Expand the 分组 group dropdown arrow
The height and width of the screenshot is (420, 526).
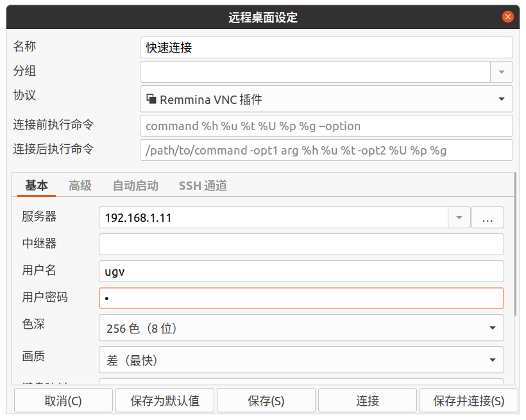(x=502, y=72)
